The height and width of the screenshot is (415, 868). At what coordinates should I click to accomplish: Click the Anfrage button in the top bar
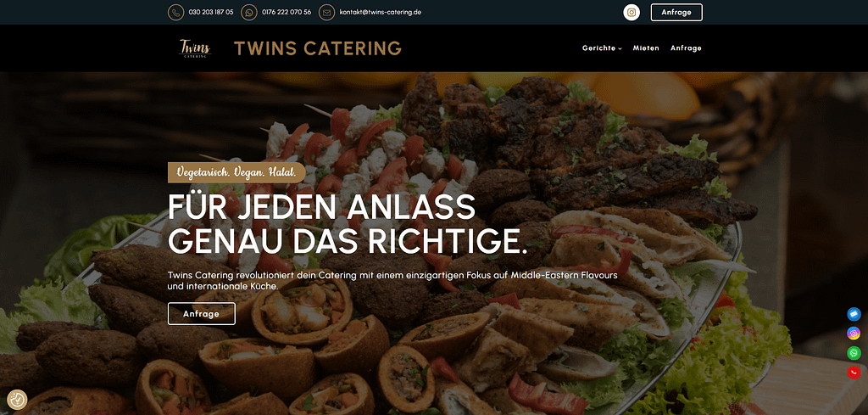pos(676,12)
